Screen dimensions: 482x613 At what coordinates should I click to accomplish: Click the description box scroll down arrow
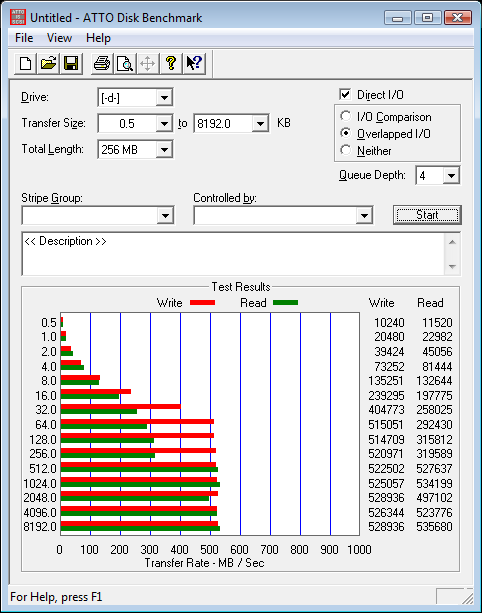point(452,267)
